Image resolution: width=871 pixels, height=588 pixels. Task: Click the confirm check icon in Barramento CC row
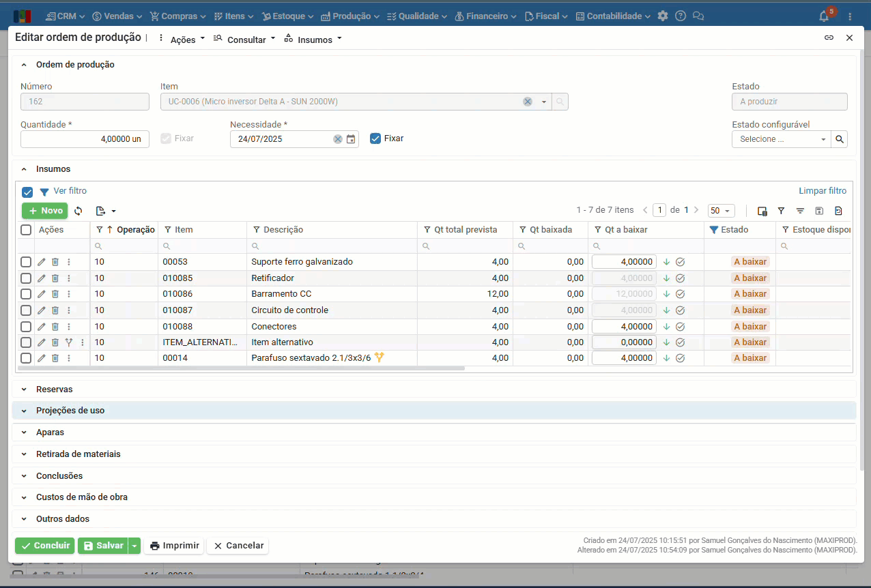pos(681,294)
